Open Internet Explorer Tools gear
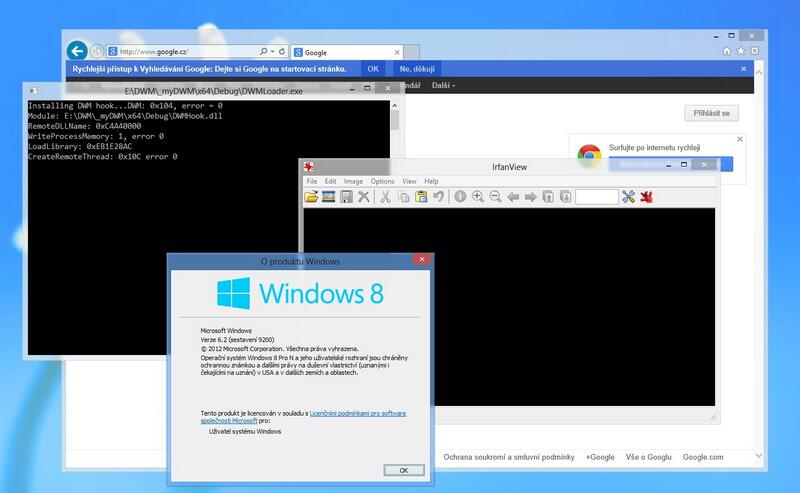Screen dimensions: 800x493 tap(755, 51)
